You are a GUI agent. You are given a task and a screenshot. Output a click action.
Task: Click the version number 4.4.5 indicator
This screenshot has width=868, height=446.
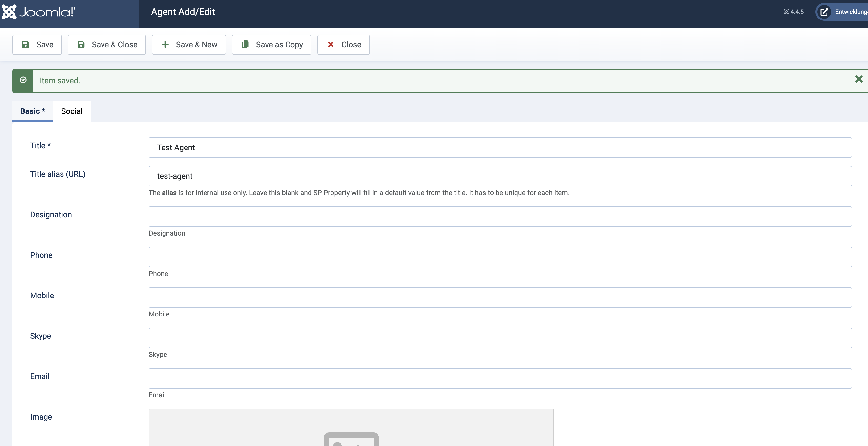pos(793,11)
